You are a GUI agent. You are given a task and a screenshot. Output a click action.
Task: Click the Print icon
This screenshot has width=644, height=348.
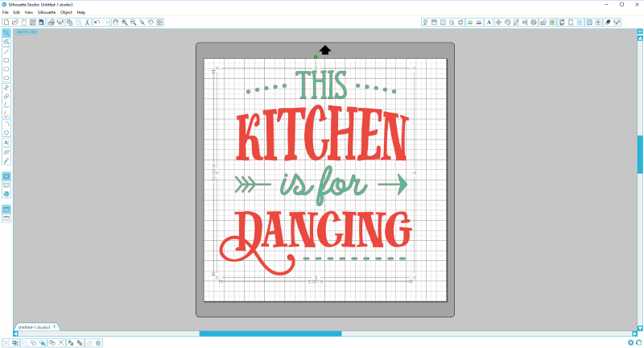click(x=52, y=23)
